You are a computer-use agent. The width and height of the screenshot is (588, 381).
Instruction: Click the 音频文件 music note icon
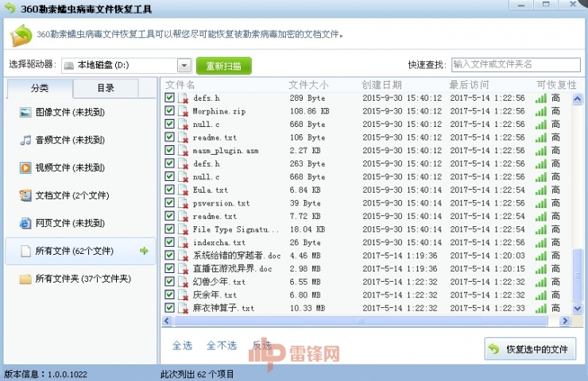[25, 140]
